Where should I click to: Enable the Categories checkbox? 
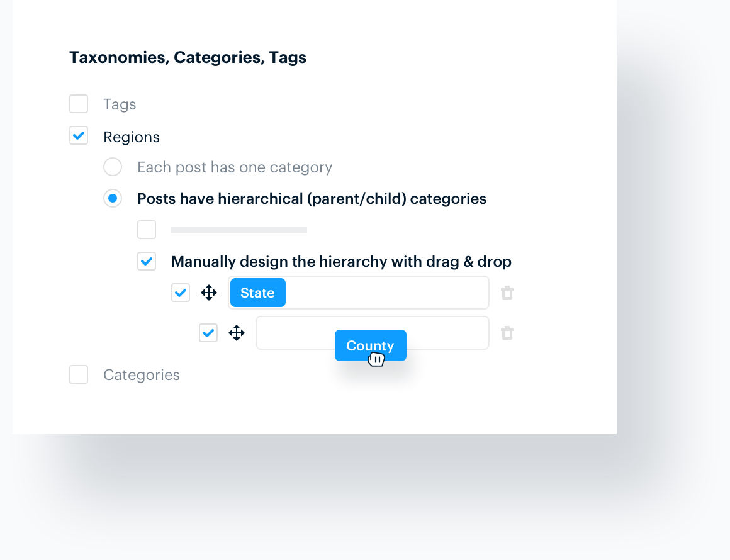(x=79, y=374)
